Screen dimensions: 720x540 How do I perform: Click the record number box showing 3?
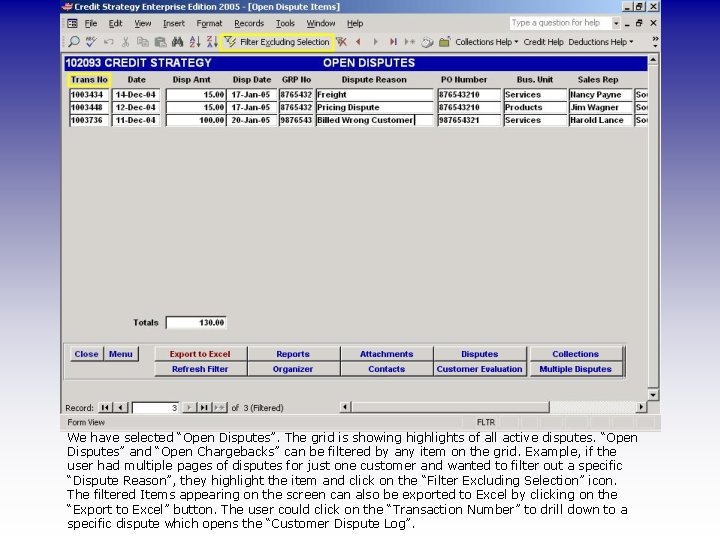156,408
